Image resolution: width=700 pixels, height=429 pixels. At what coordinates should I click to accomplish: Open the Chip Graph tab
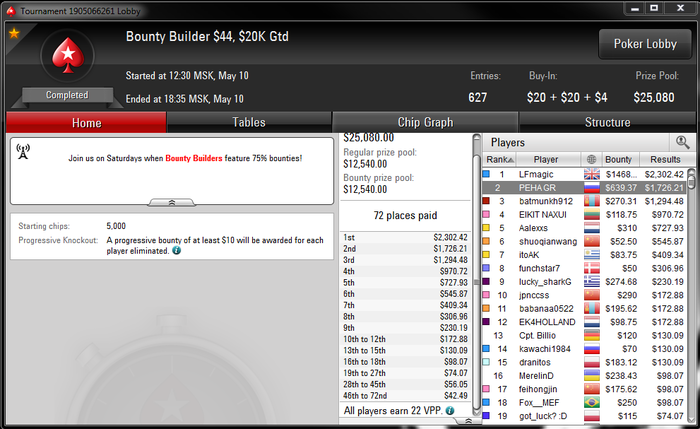[425, 122]
